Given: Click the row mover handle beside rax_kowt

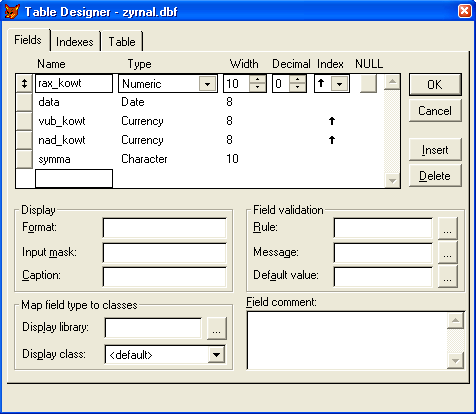Looking at the screenshot, I should pos(24,83).
